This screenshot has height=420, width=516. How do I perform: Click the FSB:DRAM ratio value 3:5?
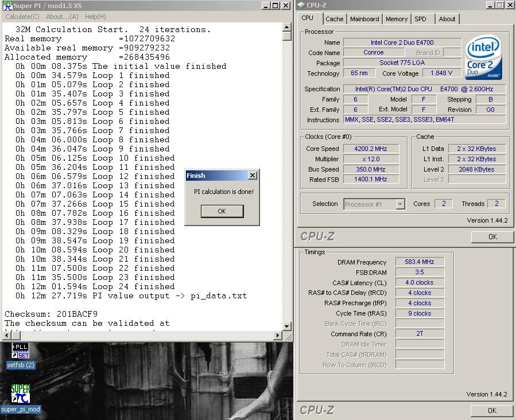tap(420, 273)
